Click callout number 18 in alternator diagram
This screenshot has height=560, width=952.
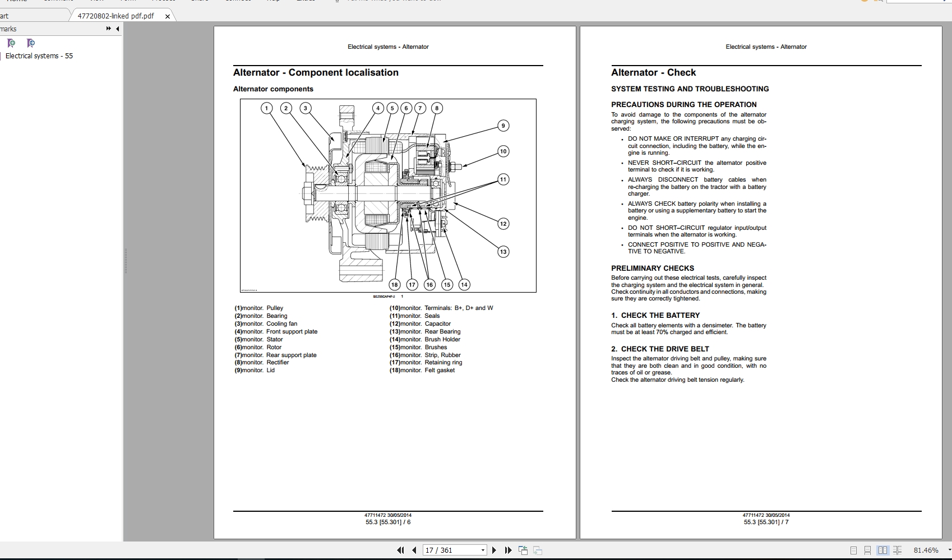(395, 285)
